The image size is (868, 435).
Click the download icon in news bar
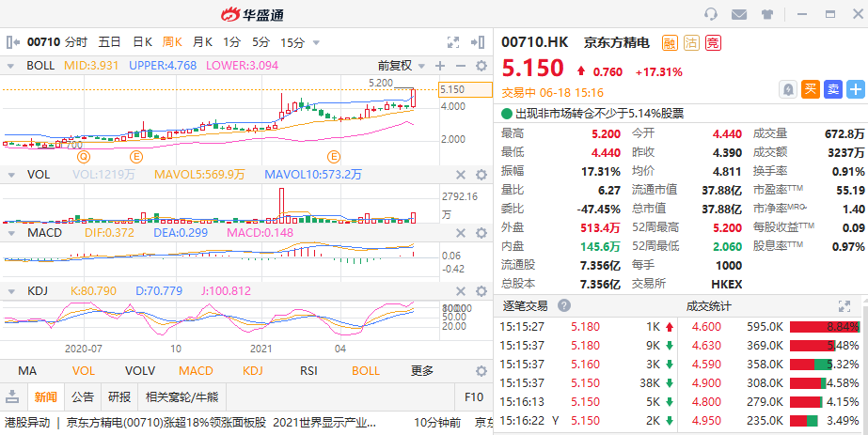coord(13,396)
